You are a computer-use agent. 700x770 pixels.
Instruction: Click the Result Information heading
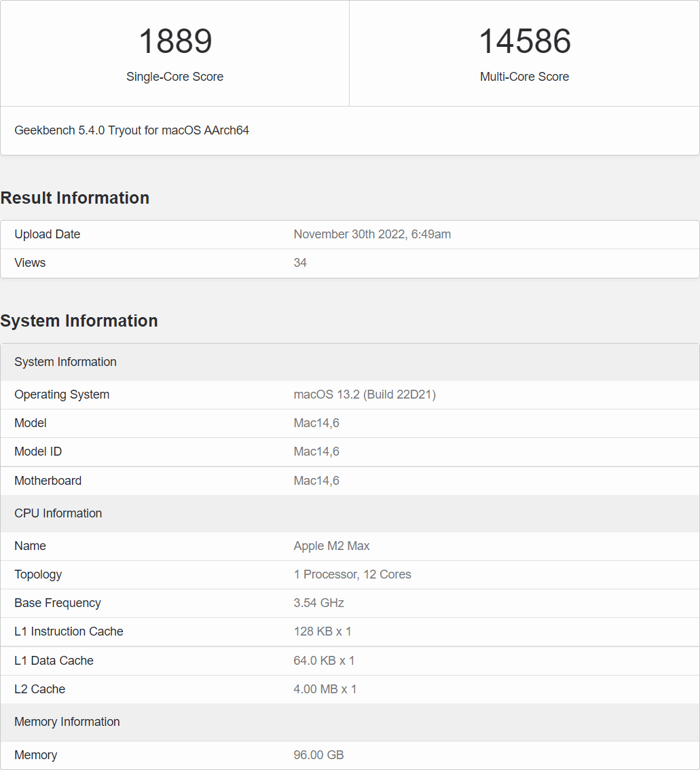(75, 198)
